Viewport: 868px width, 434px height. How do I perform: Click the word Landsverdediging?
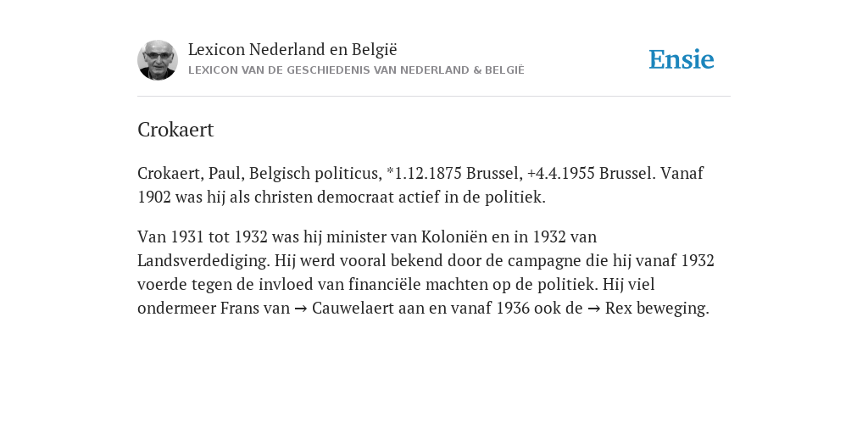[203, 261]
